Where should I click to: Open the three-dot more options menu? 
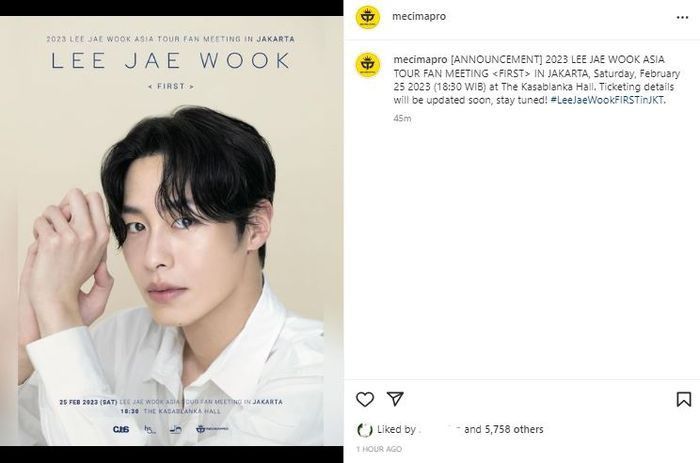pyautogui.click(x=682, y=17)
